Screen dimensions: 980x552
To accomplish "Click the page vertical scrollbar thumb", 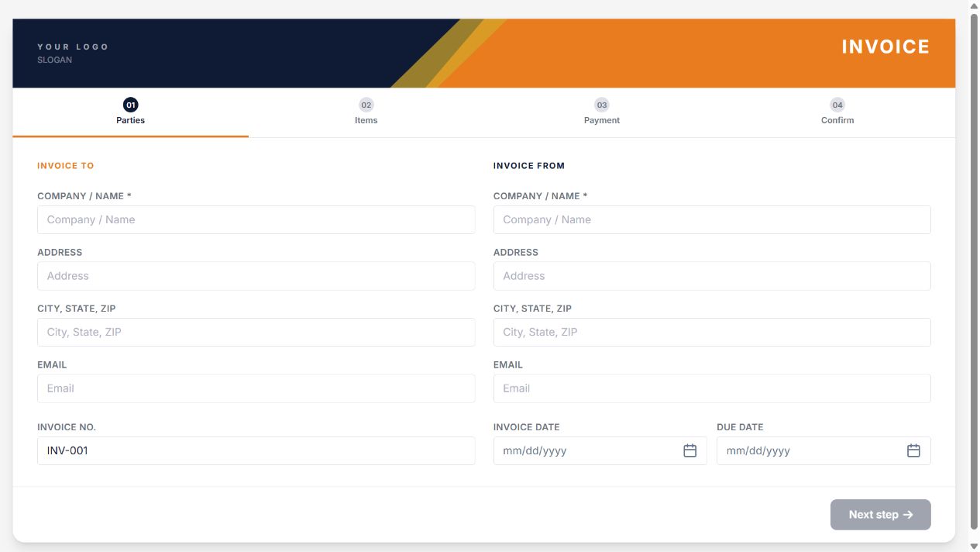I will point(974,271).
